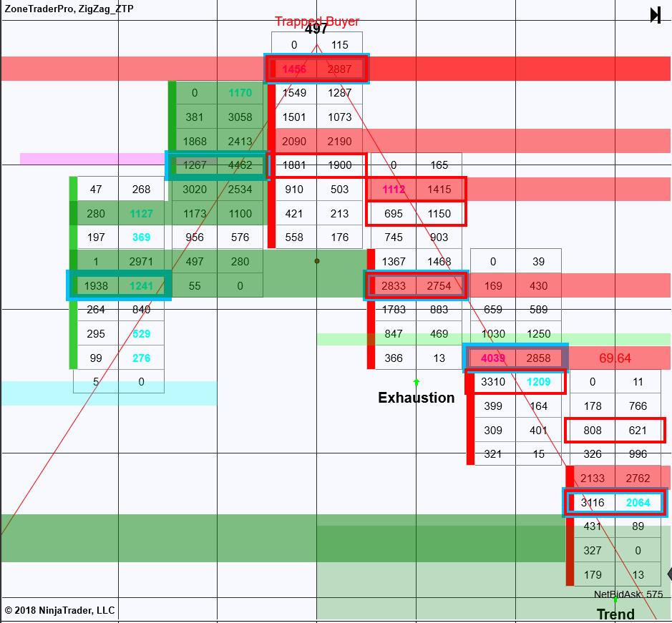Click the green value 1170
Image resolution: width=672 pixels, height=623 pixels.
[x=240, y=93]
